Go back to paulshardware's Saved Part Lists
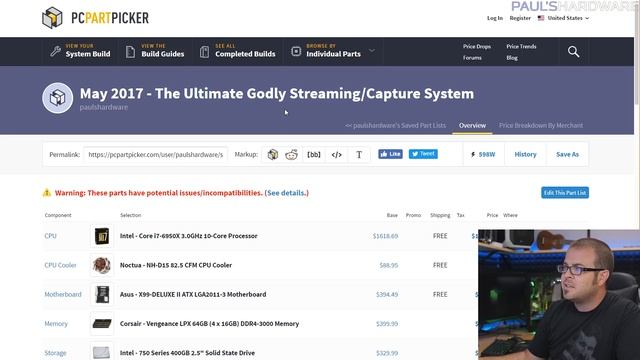 (396, 125)
